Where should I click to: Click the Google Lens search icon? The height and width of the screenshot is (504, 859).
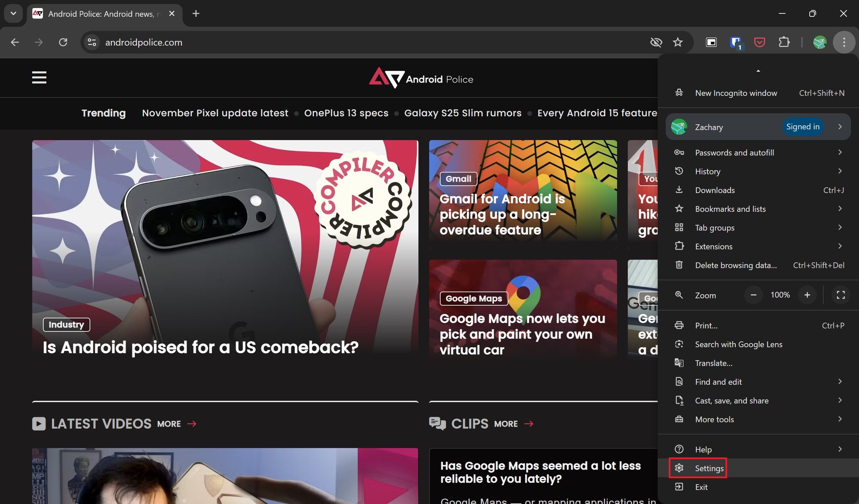[679, 344]
